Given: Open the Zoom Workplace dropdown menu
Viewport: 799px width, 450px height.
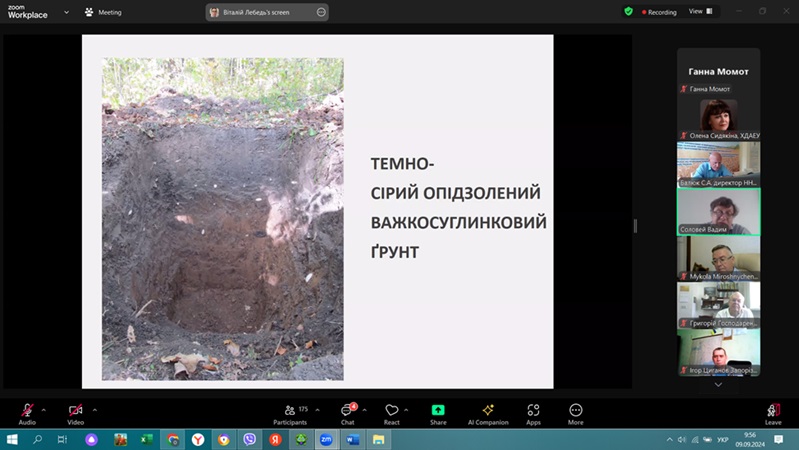Looking at the screenshot, I should pos(66,12).
